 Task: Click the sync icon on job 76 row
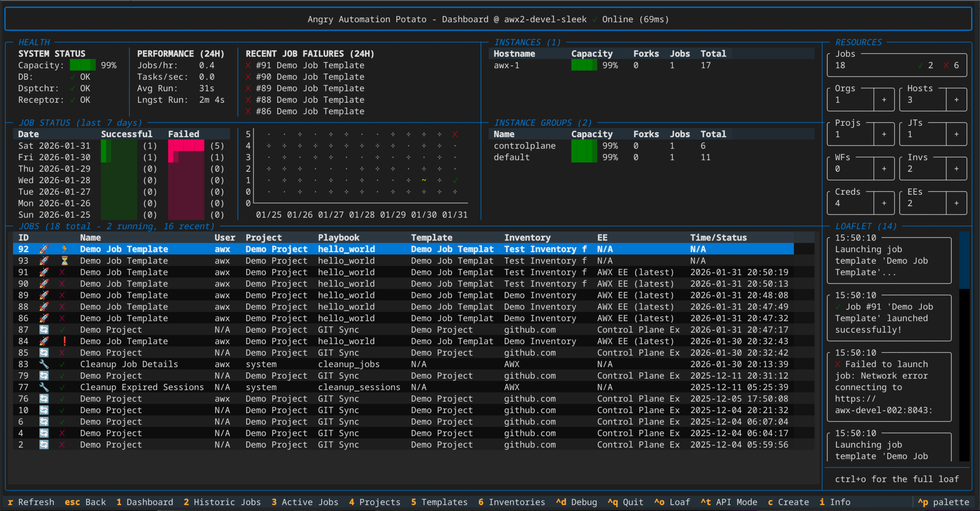44,399
